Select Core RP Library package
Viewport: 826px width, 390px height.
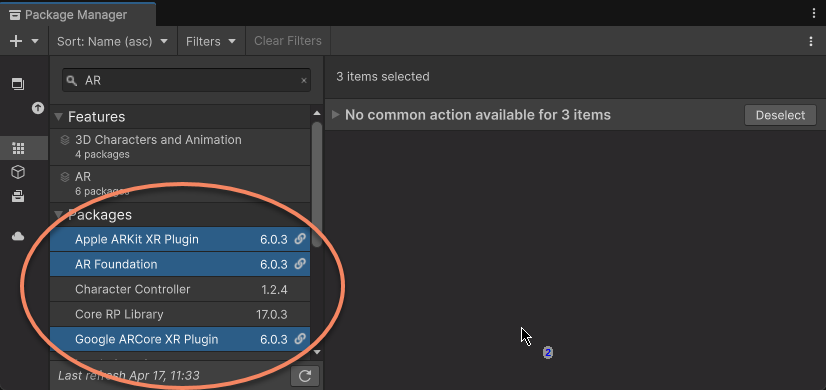pos(180,314)
